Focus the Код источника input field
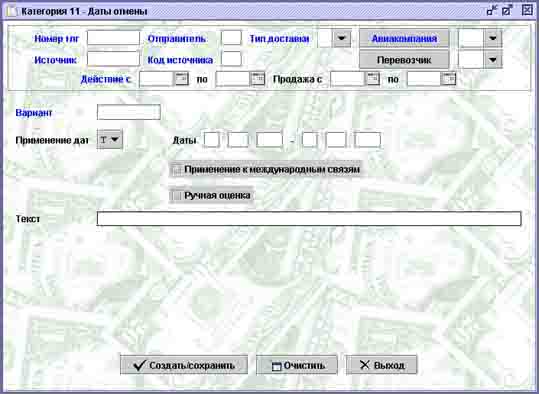Viewport: 539px width, 394px height. [x=231, y=59]
